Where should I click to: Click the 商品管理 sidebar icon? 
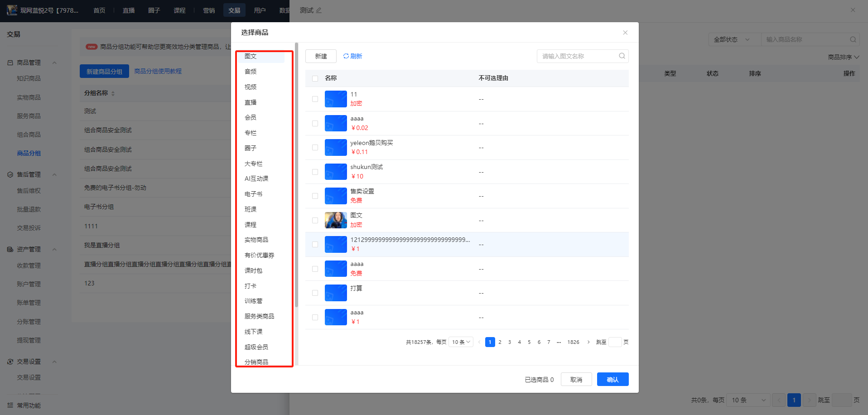click(10, 63)
